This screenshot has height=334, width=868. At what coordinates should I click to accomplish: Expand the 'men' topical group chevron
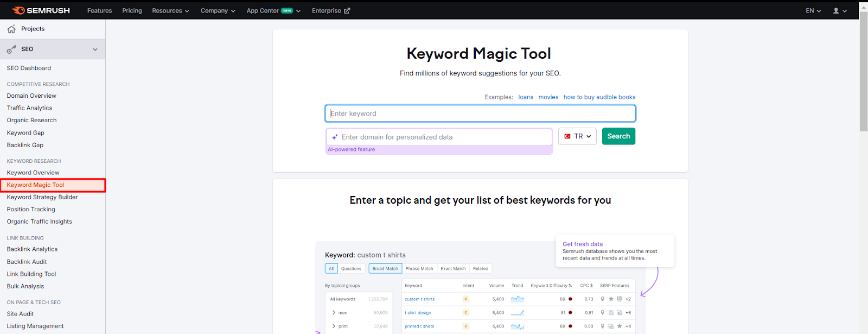click(334, 313)
